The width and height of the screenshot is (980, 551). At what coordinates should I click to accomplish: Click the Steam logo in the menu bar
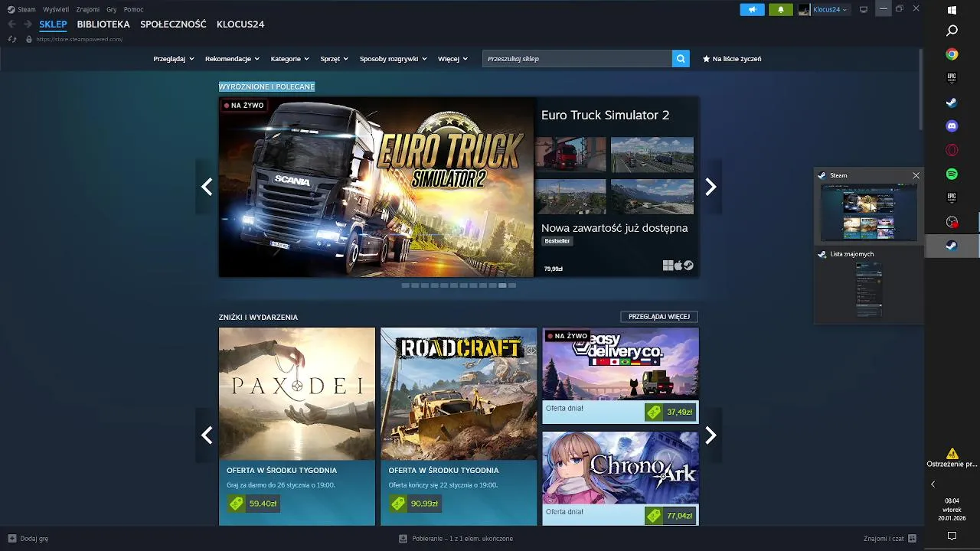tap(11, 9)
